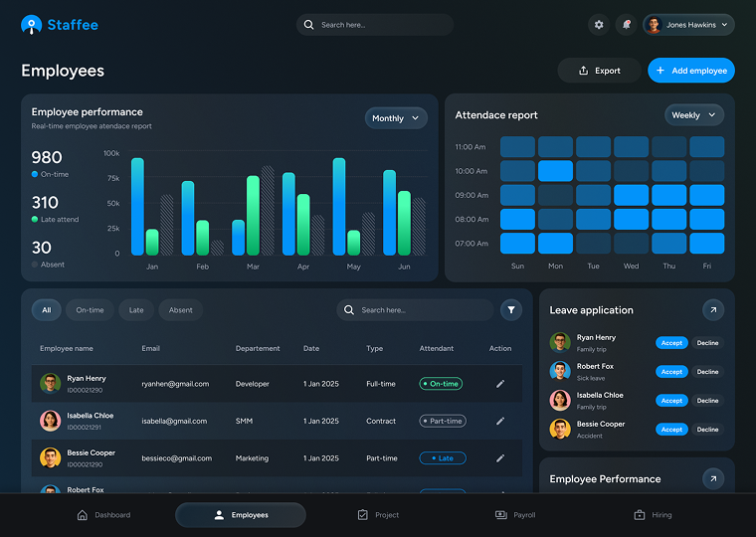Image resolution: width=756 pixels, height=537 pixels.
Task: Select the Absent filter tab
Action: pyautogui.click(x=180, y=310)
